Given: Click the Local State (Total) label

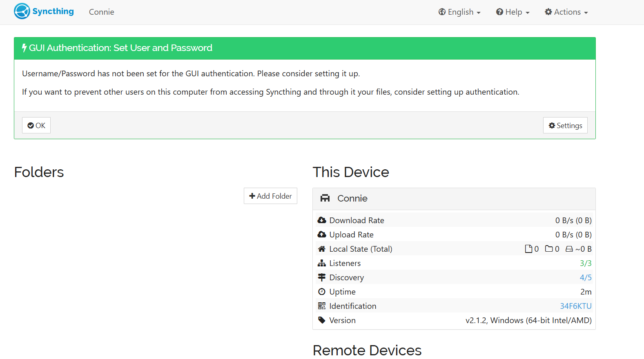Looking at the screenshot, I should (x=361, y=249).
